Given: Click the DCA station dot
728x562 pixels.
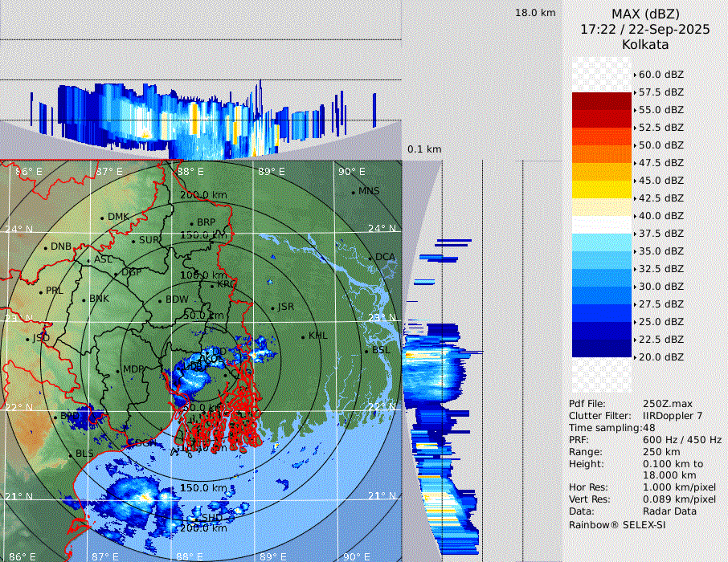Looking at the screenshot, I should pos(371,257).
